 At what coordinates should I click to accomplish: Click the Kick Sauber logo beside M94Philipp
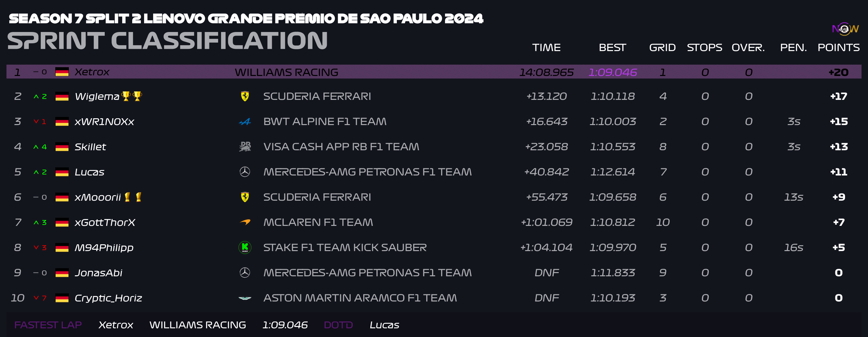pos(245,248)
